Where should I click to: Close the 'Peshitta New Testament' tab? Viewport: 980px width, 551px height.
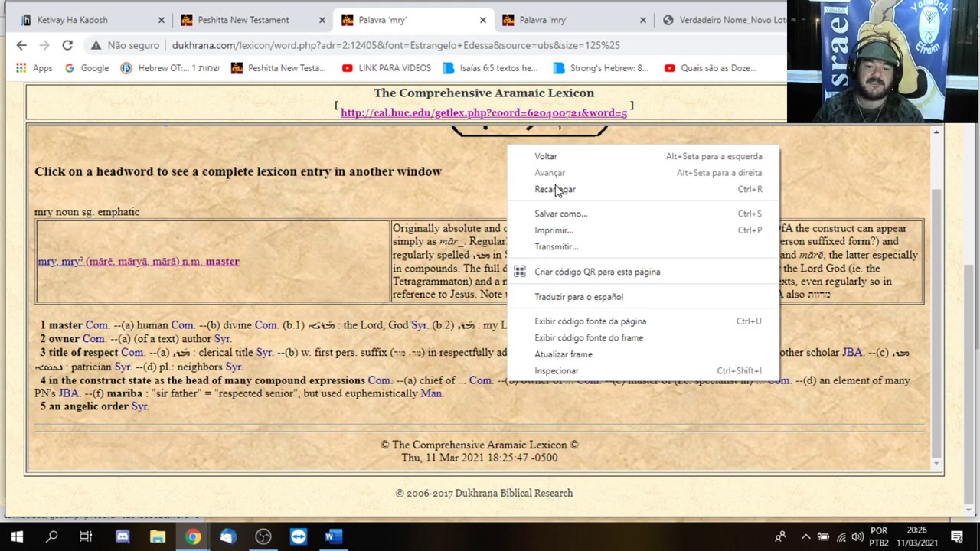[322, 20]
